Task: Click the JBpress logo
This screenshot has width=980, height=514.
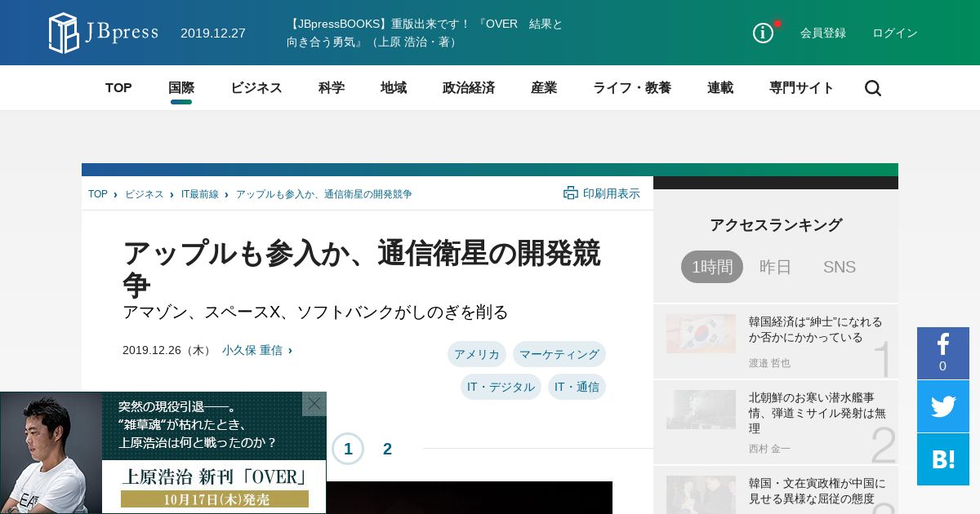Action: 103,33
